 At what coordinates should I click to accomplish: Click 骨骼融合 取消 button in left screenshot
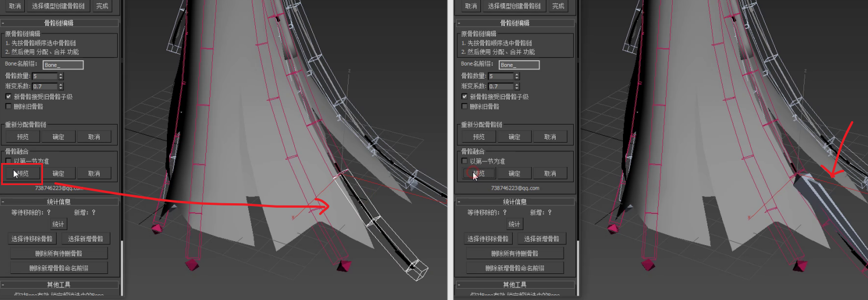pos(94,173)
